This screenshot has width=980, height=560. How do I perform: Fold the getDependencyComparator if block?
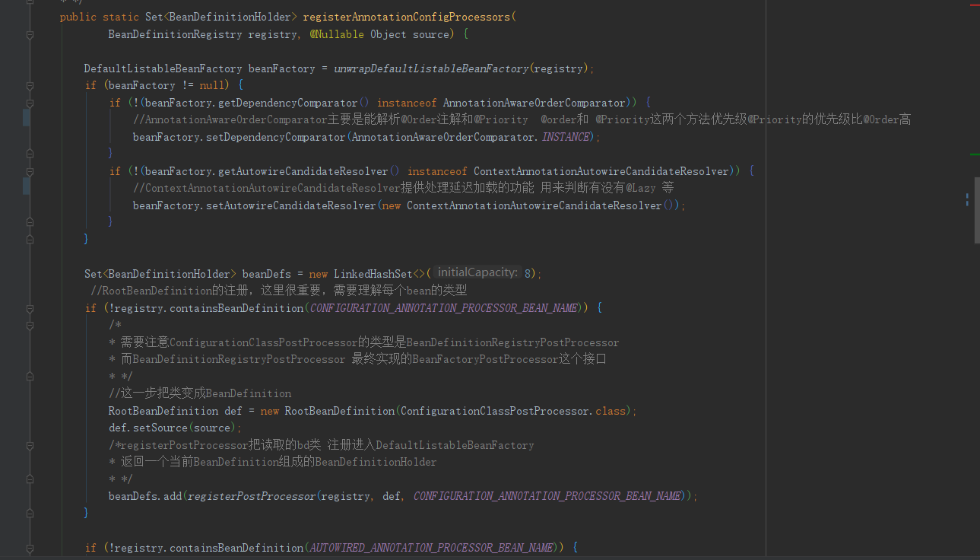[30, 103]
